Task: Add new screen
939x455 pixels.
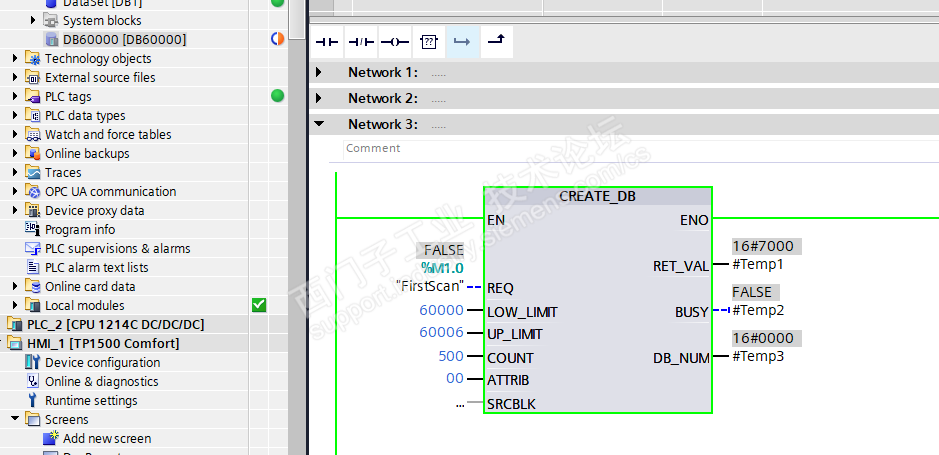Action: 107,439
